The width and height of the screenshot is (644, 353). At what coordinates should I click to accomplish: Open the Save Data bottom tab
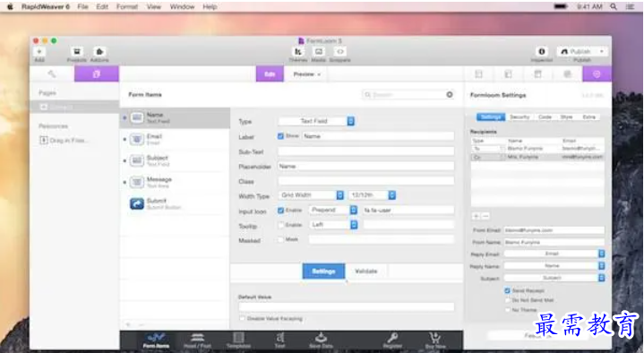pyautogui.click(x=321, y=340)
